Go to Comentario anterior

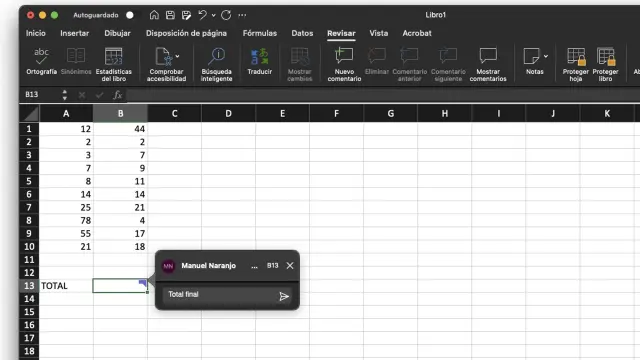[409, 64]
